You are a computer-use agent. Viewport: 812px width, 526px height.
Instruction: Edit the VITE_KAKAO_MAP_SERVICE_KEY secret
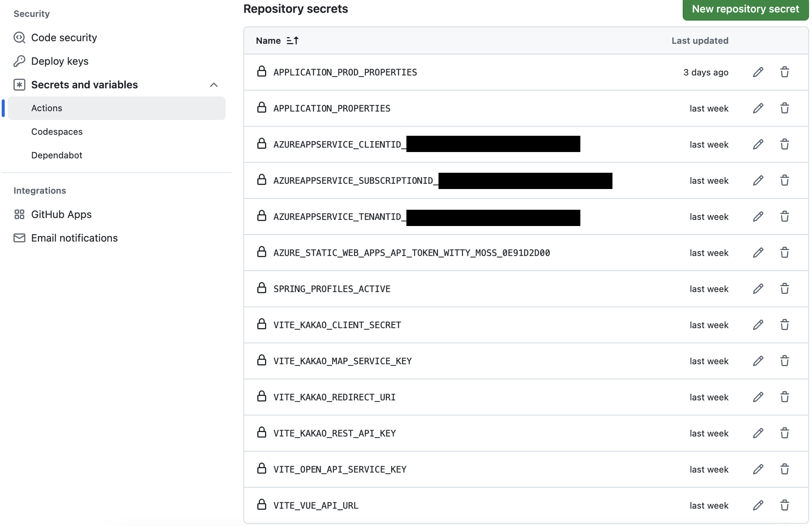758,361
